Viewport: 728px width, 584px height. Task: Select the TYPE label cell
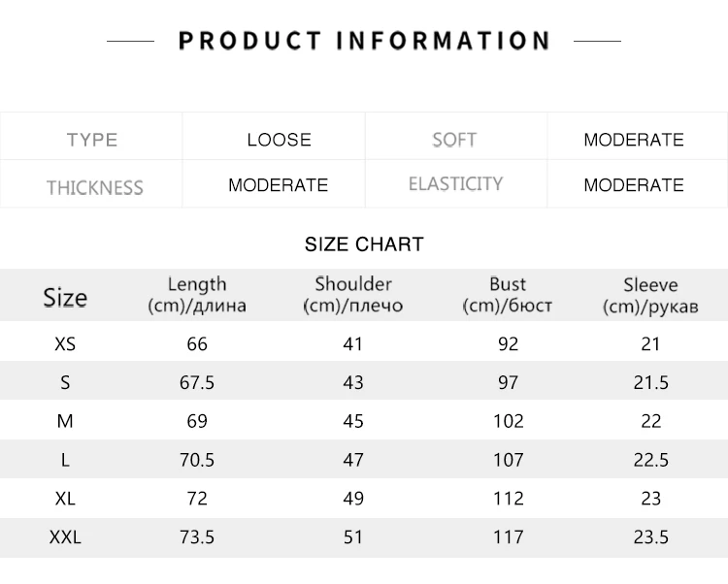(92, 140)
